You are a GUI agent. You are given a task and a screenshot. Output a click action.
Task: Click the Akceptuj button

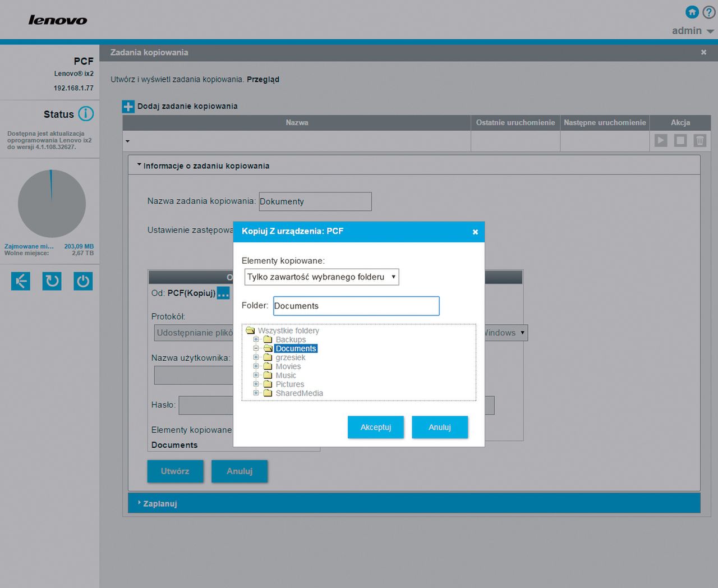point(375,427)
